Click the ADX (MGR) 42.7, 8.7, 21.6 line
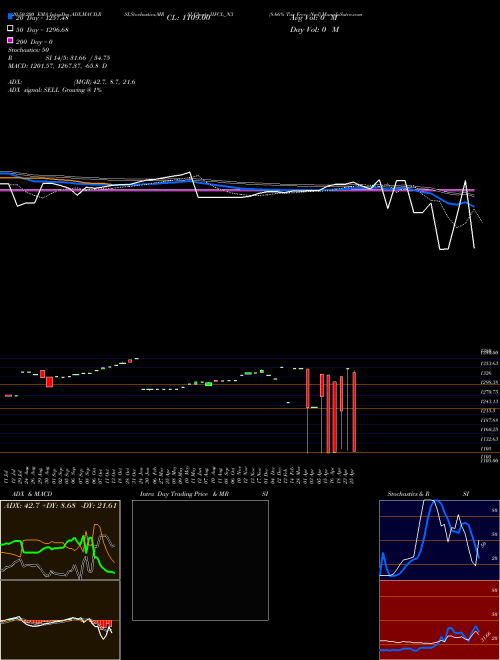The height and width of the screenshot is (660, 500). coord(72,82)
